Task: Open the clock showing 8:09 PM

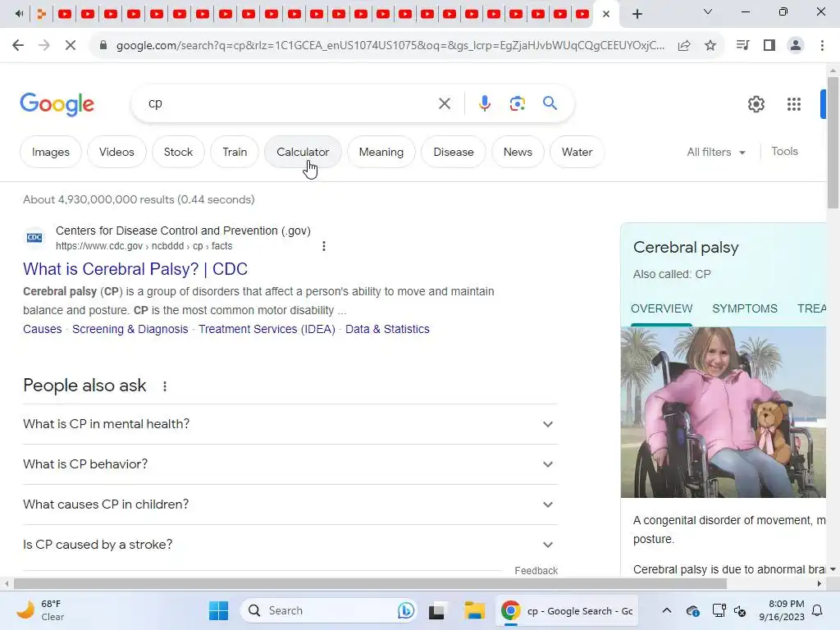Action: click(x=782, y=610)
